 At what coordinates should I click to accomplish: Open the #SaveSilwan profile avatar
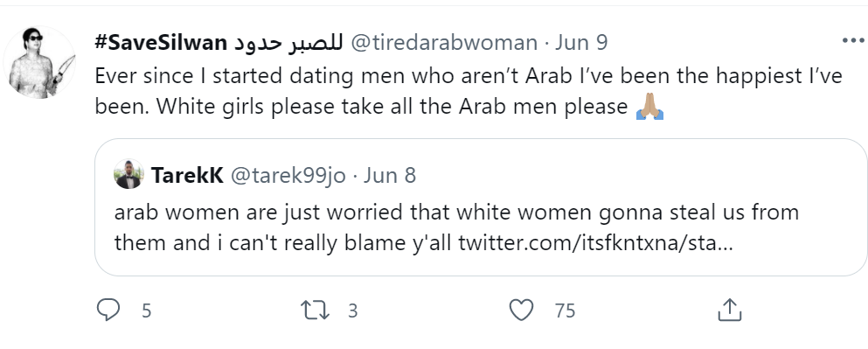(39, 63)
